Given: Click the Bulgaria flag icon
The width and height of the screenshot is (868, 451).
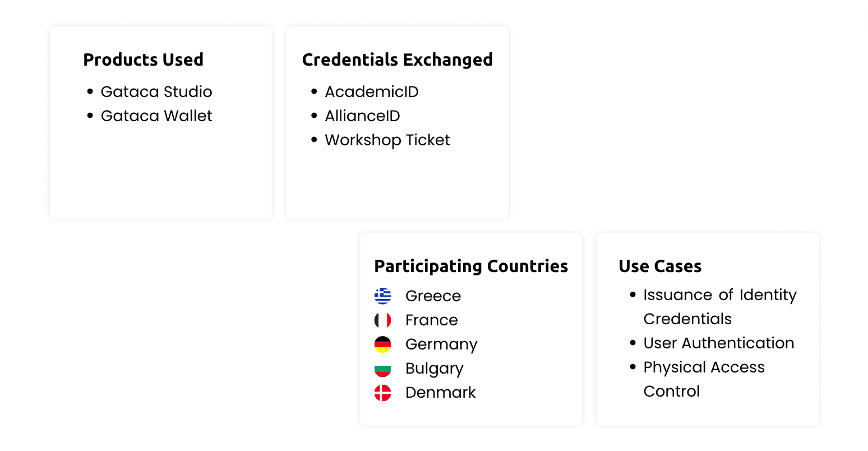Looking at the screenshot, I should coord(383,369).
